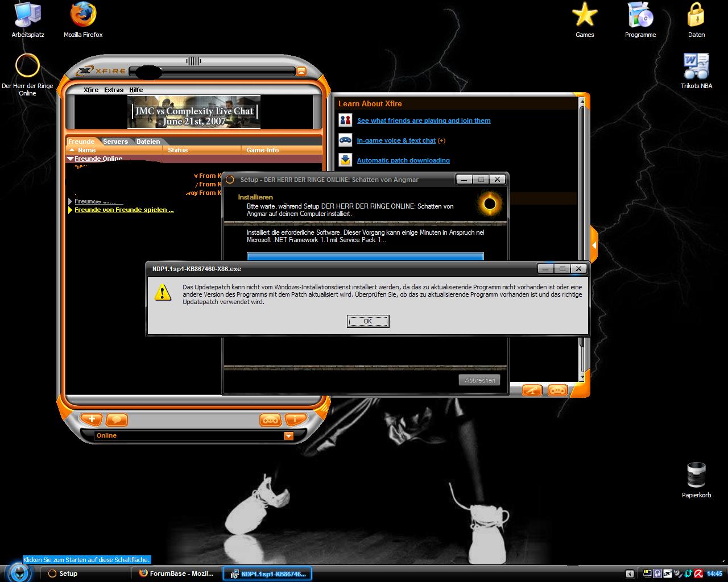Click the Xfire gamepad button in main window
This screenshot has height=582, width=728.
[x=271, y=420]
